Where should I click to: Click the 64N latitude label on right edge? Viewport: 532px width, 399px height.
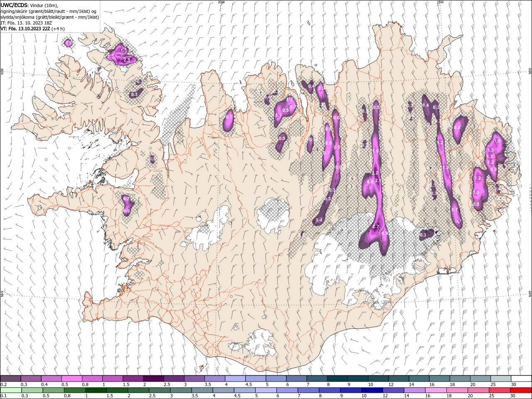(x=530, y=293)
